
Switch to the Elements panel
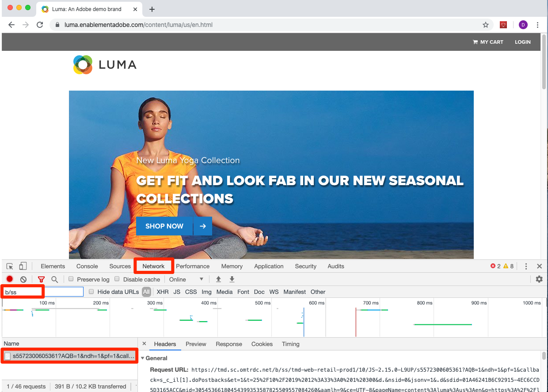(53, 266)
